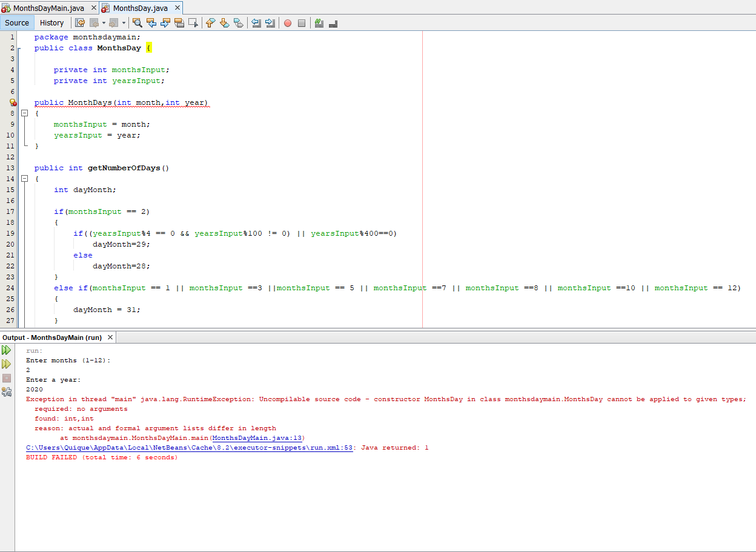Click 'package monthsdaymain;' on line 1

87,37
